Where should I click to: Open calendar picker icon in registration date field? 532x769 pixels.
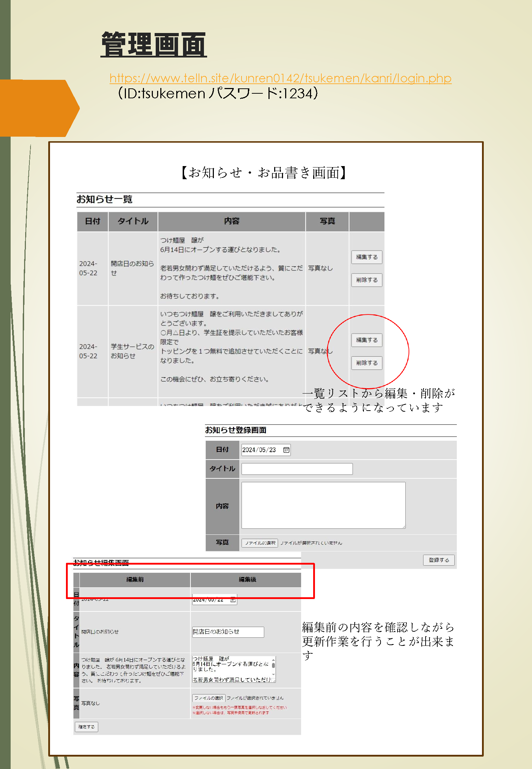pyautogui.click(x=286, y=450)
